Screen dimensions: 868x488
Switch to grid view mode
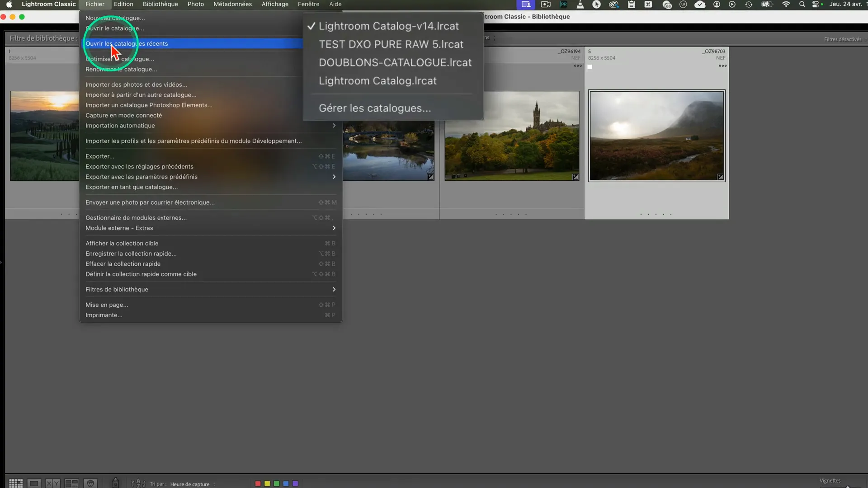[x=16, y=483]
